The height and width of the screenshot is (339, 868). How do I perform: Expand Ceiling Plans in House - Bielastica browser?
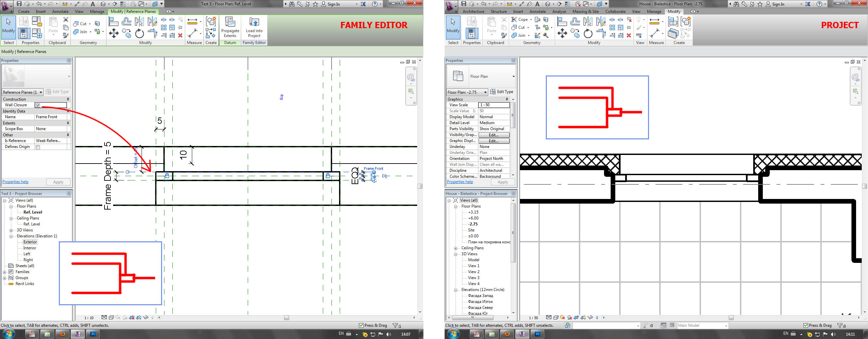click(456, 248)
